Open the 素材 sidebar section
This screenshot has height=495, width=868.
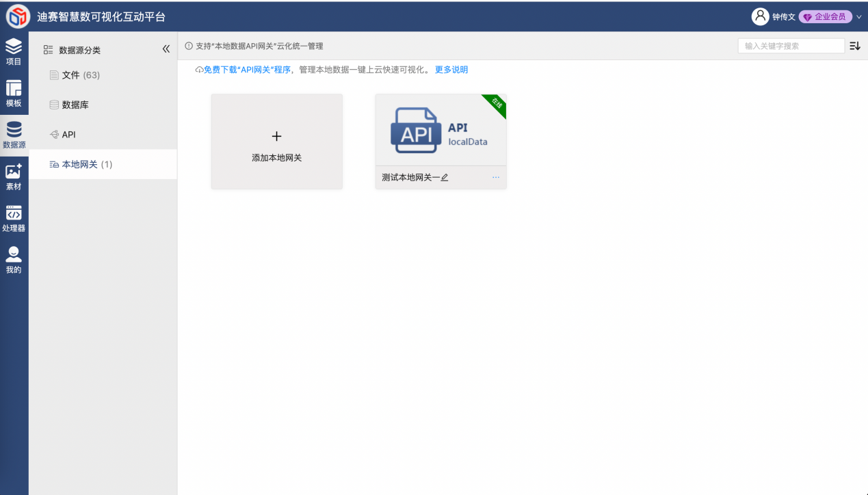[14, 177]
